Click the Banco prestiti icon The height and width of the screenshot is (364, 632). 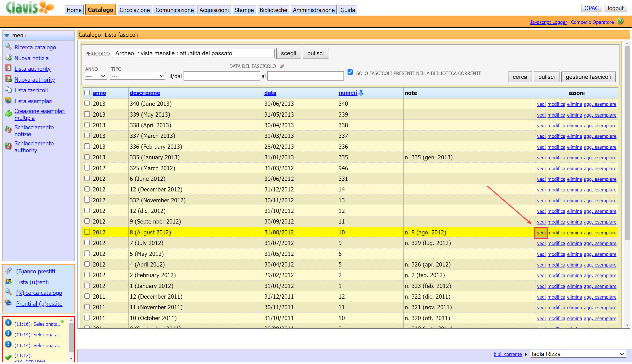(9, 271)
